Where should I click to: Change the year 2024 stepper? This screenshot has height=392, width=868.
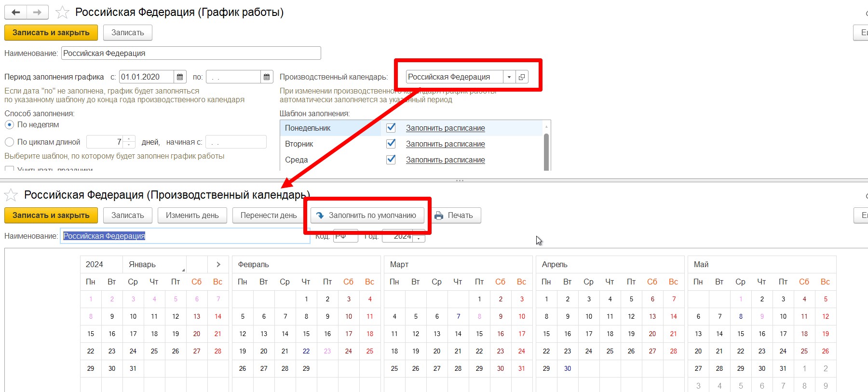click(x=419, y=236)
